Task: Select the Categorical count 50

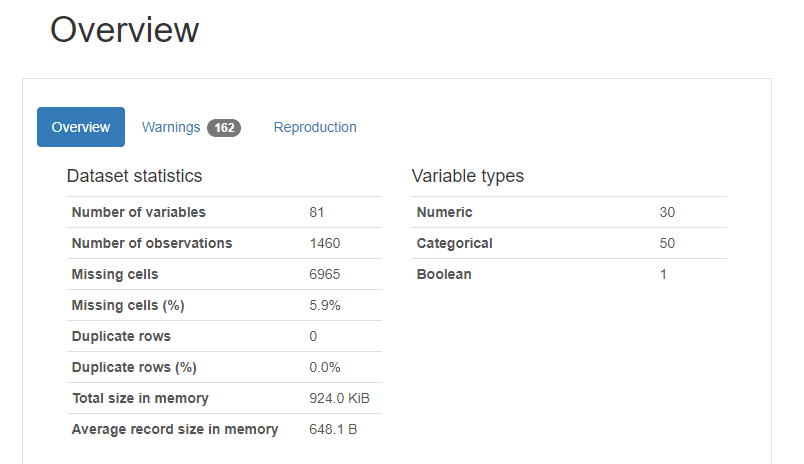Action: tap(667, 243)
